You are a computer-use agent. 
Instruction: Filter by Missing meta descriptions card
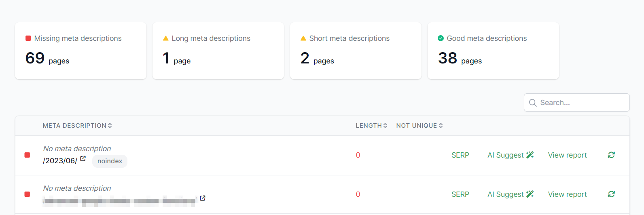click(x=80, y=51)
